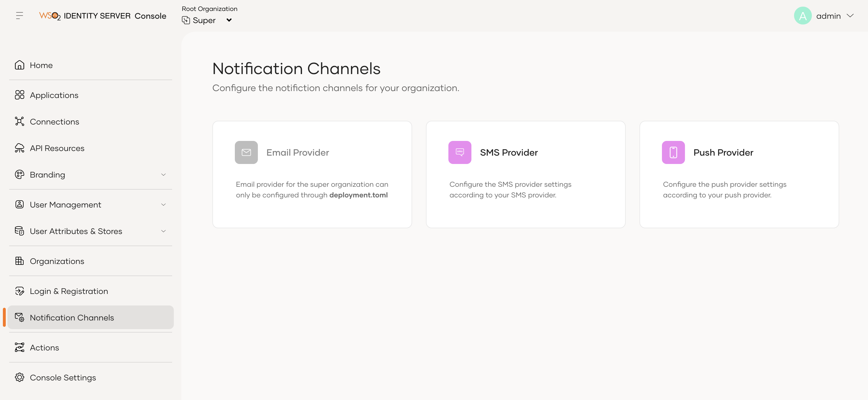Click the Applications grid icon

click(x=20, y=95)
